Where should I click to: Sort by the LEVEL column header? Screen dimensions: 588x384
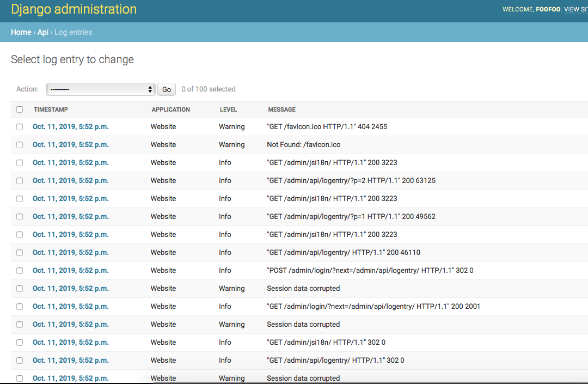point(228,109)
